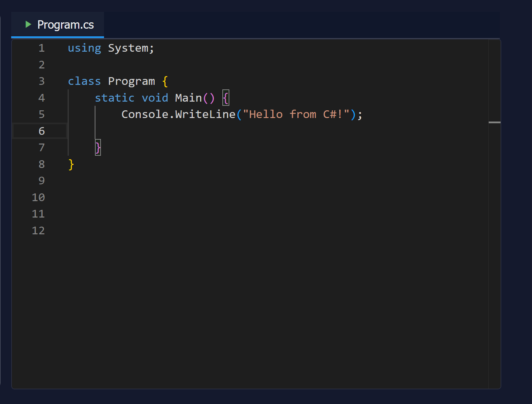Click the 'System' namespace on line 1
532x404 pixels.
coord(128,48)
